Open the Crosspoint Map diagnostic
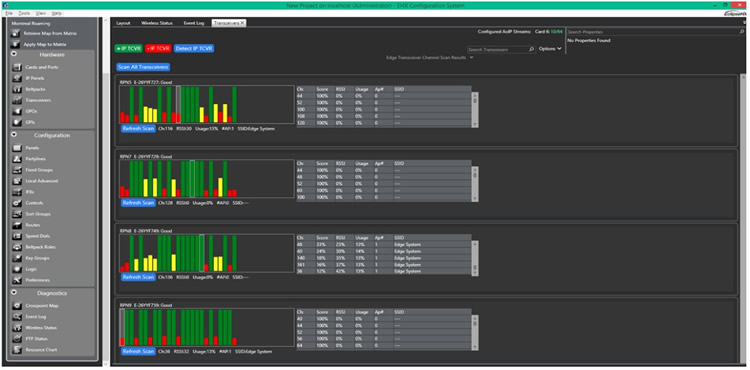 coord(41,306)
